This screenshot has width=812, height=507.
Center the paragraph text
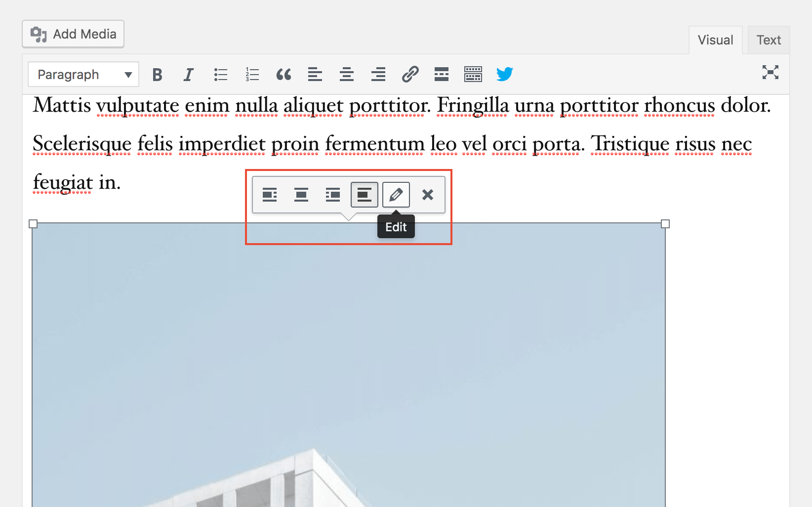point(346,74)
